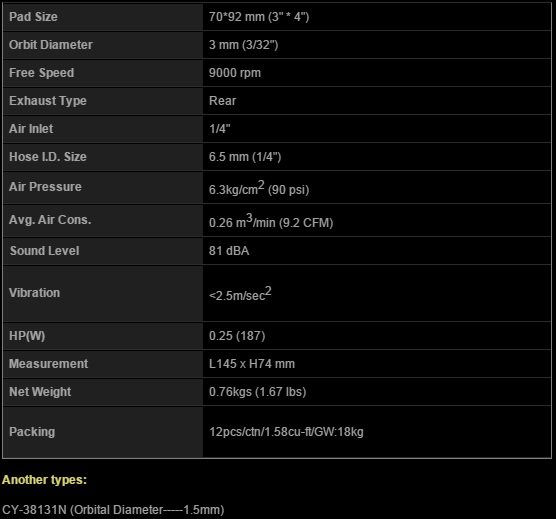Select the '6.3kg/cm2 (90 psi)' value
The image size is (556, 519).
(x=259, y=188)
